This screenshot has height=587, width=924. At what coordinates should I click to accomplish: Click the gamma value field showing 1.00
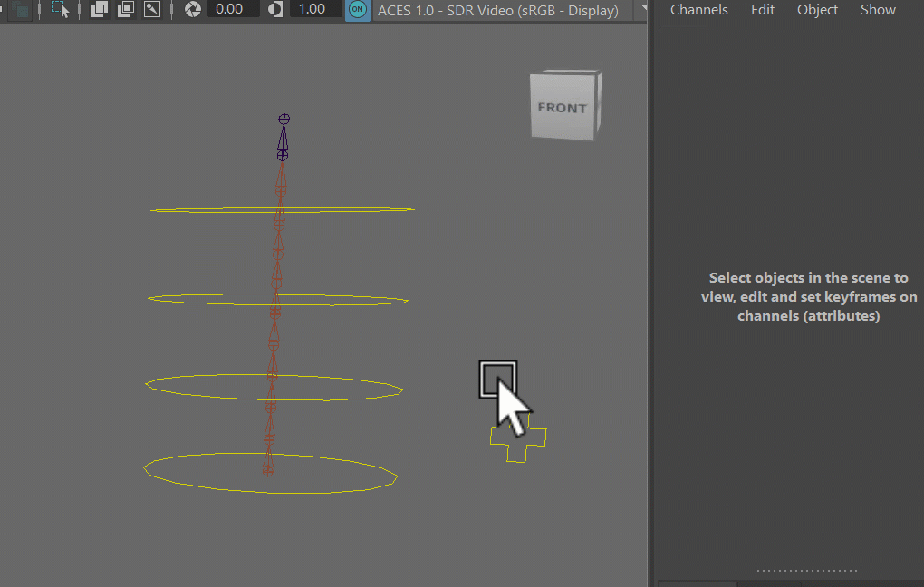click(x=315, y=9)
